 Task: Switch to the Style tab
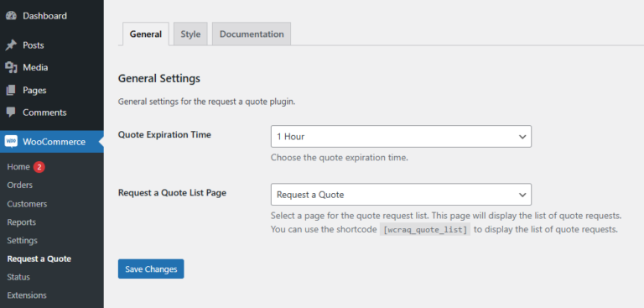pyautogui.click(x=190, y=34)
